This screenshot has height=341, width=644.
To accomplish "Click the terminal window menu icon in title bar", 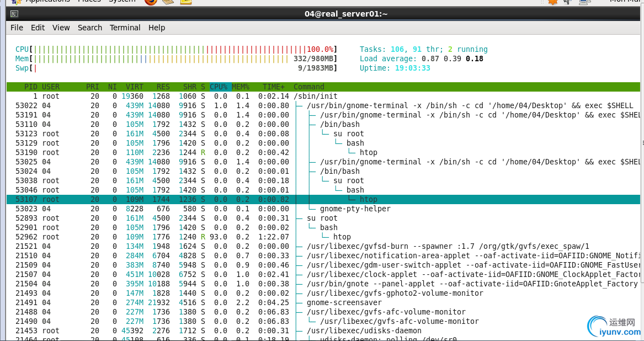I will point(14,14).
